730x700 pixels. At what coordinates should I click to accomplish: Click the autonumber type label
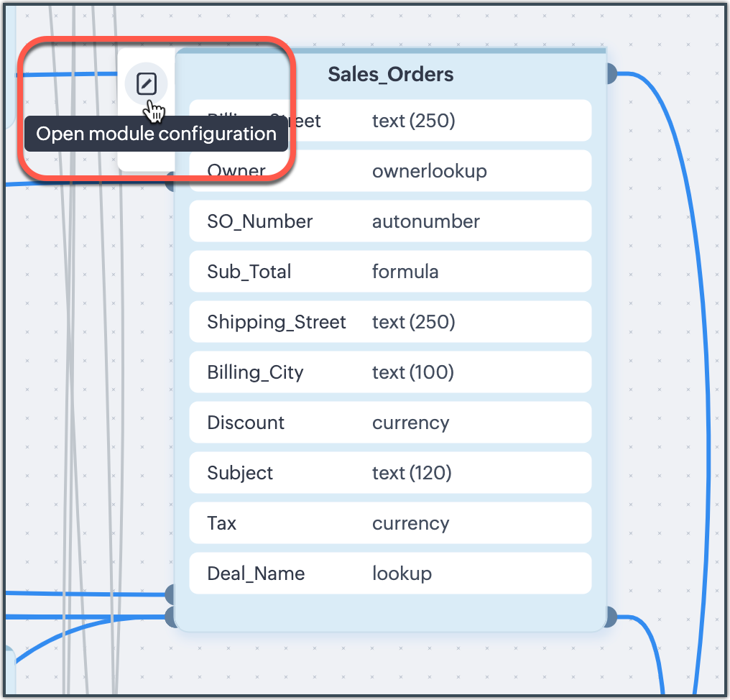pyautogui.click(x=426, y=221)
